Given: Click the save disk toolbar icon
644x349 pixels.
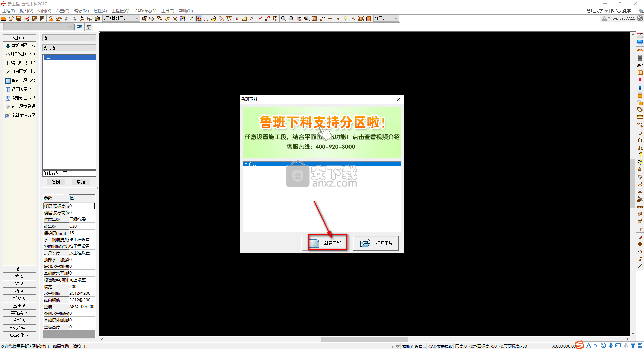Looking at the screenshot, I should pos(19,19).
